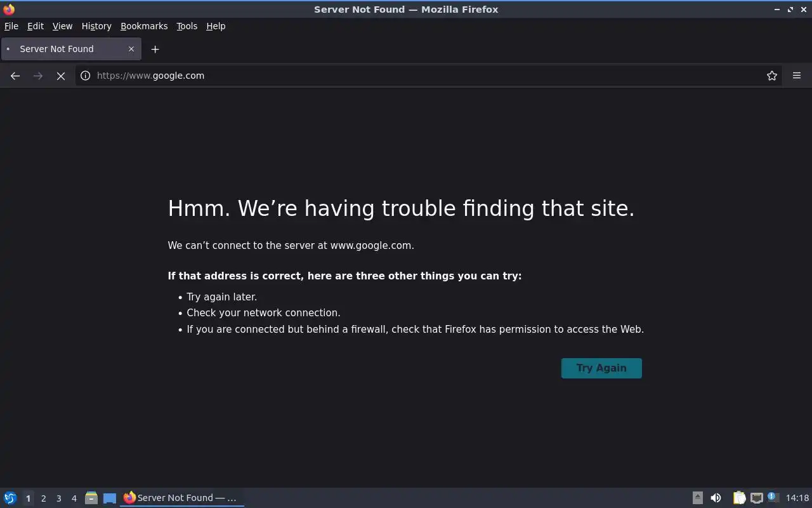Click the trouble finding that site heading
This screenshot has height=508, width=812.
click(401, 208)
